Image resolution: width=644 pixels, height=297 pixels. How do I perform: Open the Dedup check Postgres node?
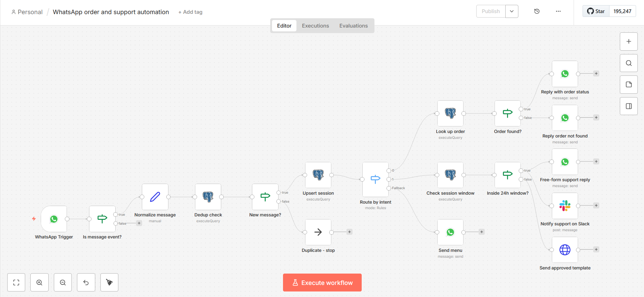pos(208,197)
